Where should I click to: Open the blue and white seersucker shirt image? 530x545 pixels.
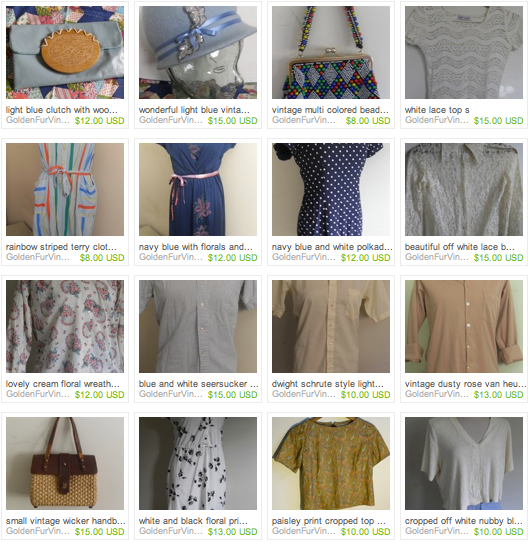point(198,326)
